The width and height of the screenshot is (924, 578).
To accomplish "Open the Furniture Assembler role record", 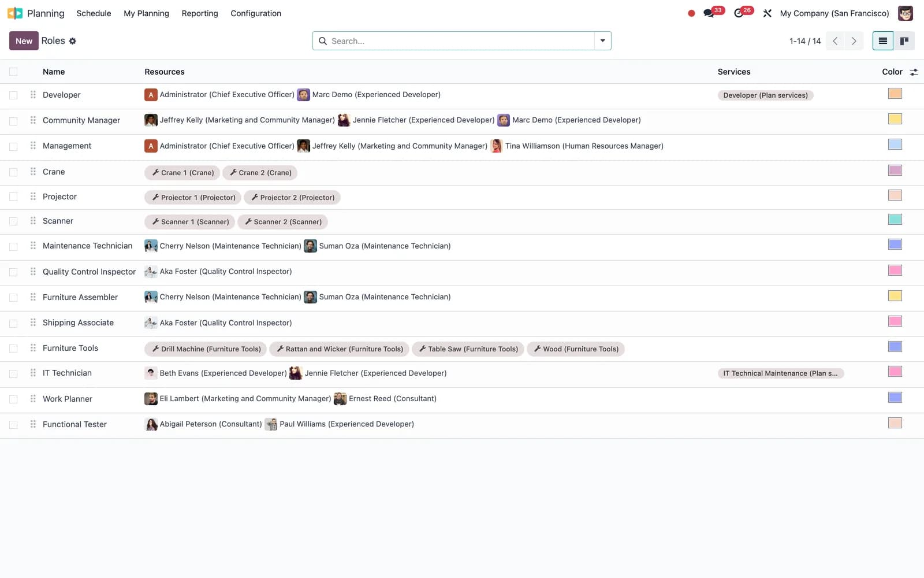I will [x=80, y=297].
